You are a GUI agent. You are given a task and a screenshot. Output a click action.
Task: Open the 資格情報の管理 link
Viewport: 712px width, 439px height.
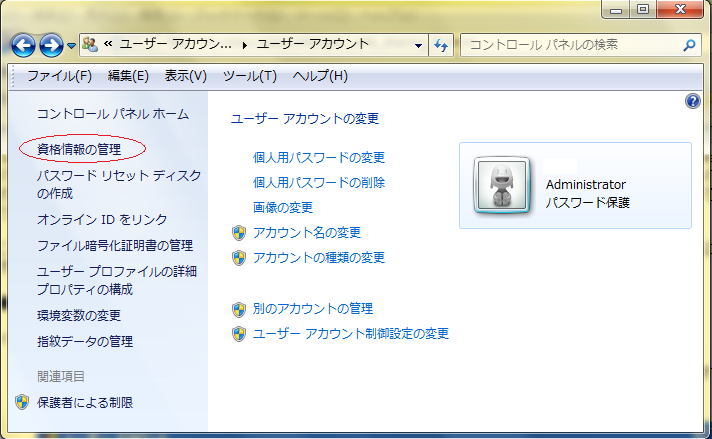pos(78,149)
